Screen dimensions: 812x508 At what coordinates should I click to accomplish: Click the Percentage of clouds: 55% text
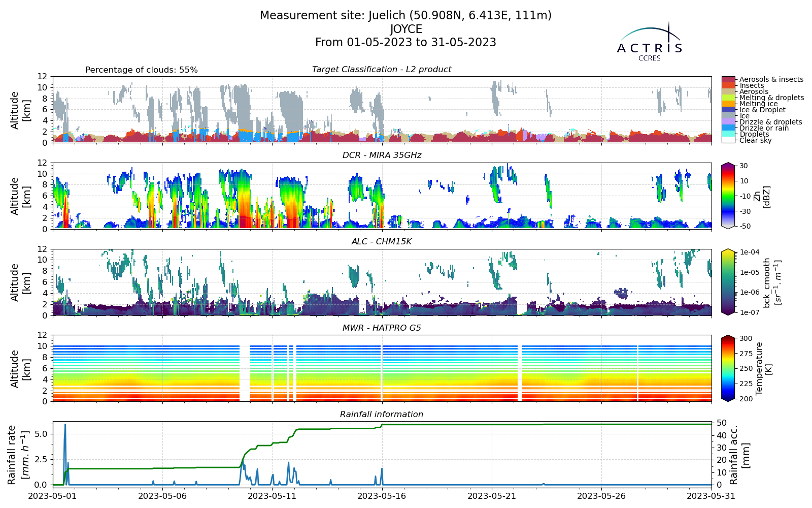[x=142, y=70]
